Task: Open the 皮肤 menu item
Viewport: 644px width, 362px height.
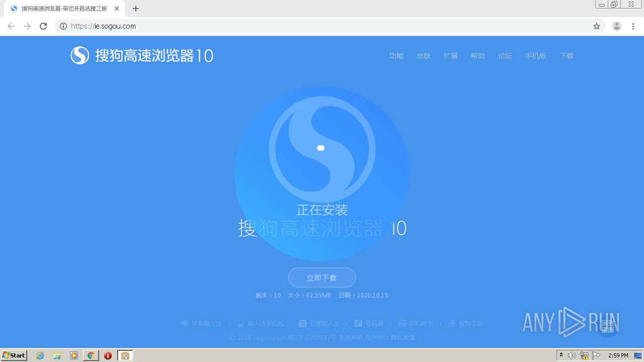Action: pyautogui.click(x=424, y=56)
